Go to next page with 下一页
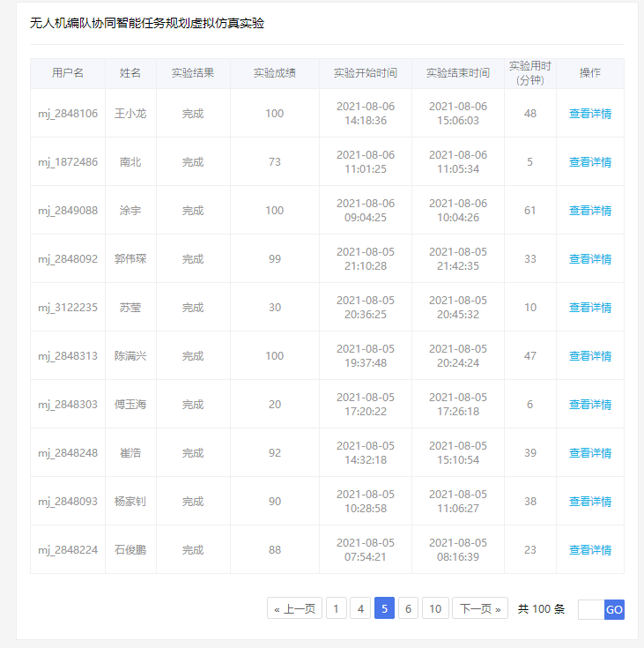 point(479,608)
